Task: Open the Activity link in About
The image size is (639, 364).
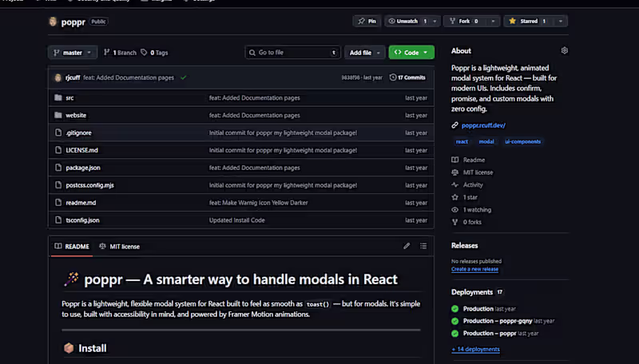Action: pos(473,185)
